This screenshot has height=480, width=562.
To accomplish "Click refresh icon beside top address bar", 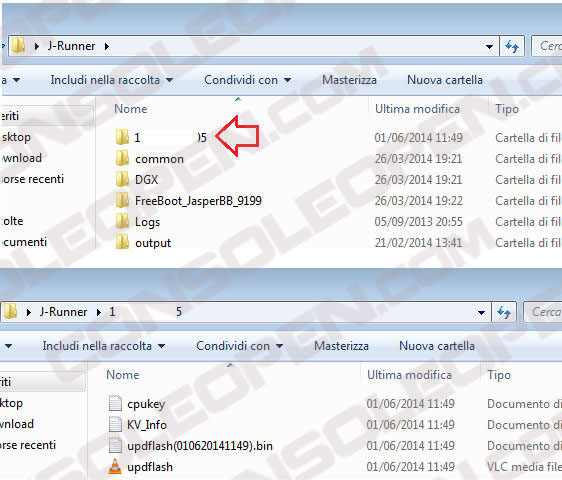I will 512,46.
